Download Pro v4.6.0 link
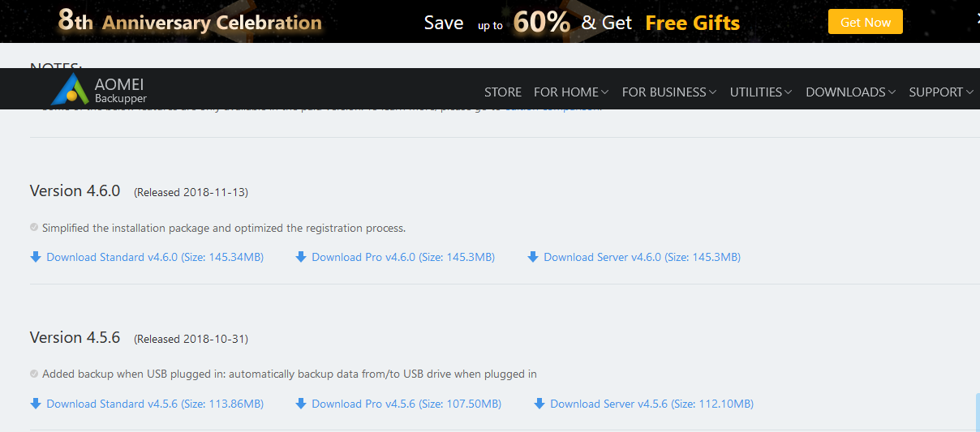The image size is (980, 432). point(403,257)
